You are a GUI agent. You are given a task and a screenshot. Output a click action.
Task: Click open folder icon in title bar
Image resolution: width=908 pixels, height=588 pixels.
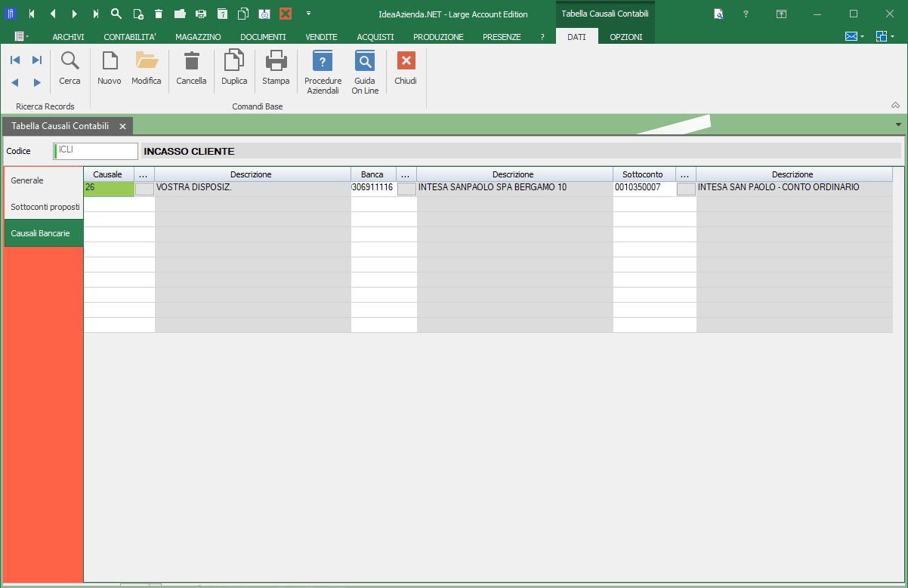tap(180, 14)
